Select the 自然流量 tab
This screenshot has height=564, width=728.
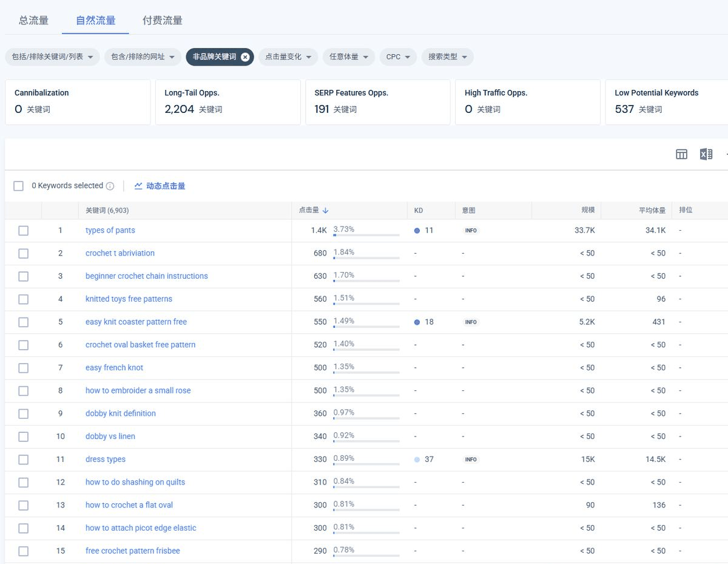[x=95, y=20]
